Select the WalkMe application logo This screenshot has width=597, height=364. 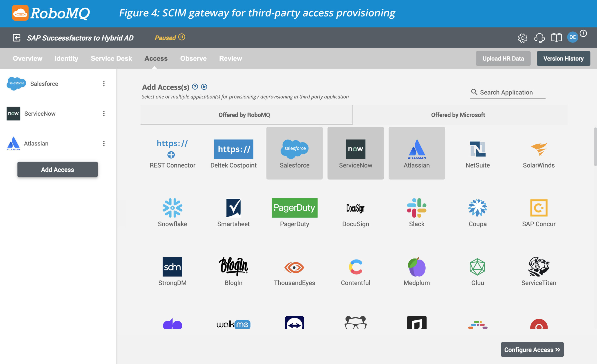[x=233, y=324]
